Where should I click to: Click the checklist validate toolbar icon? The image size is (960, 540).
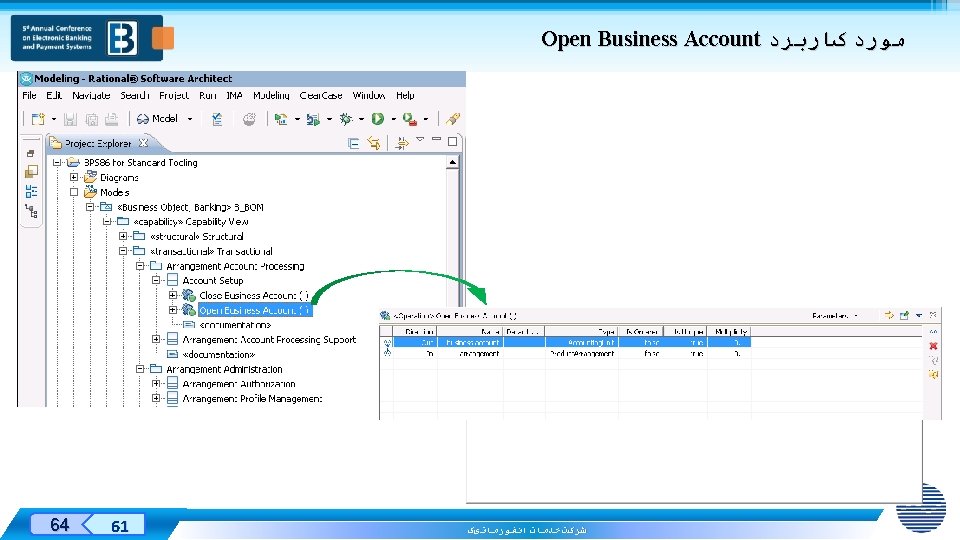[217, 119]
